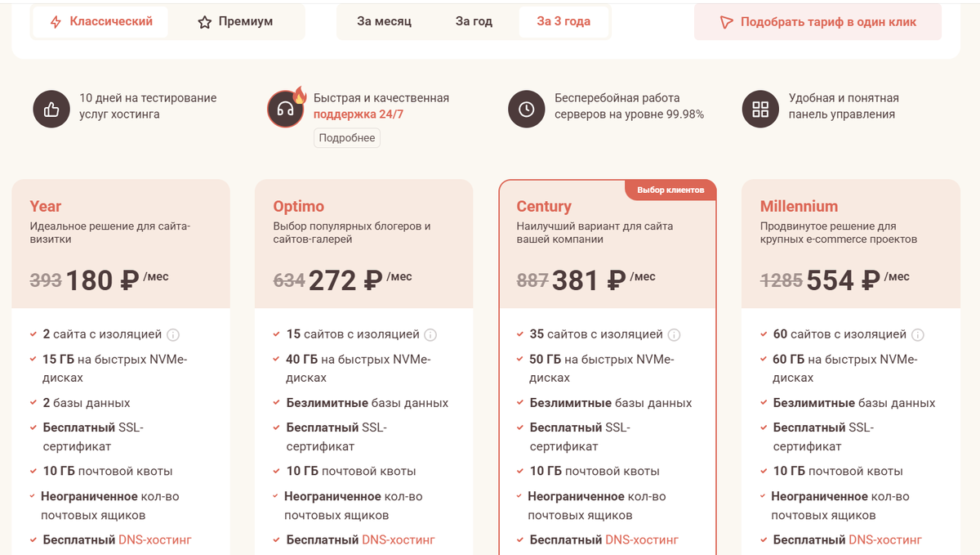Click Подобрать тариф в один клик button
The width and height of the screenshot is (980, 555).
pos(817,22)
